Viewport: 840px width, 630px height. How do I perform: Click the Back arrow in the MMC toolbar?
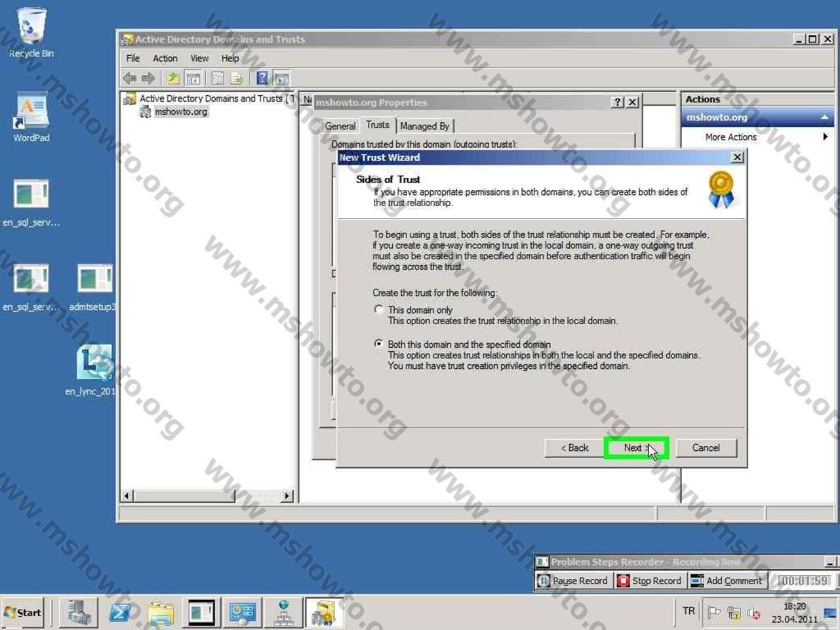click(130, 79)
